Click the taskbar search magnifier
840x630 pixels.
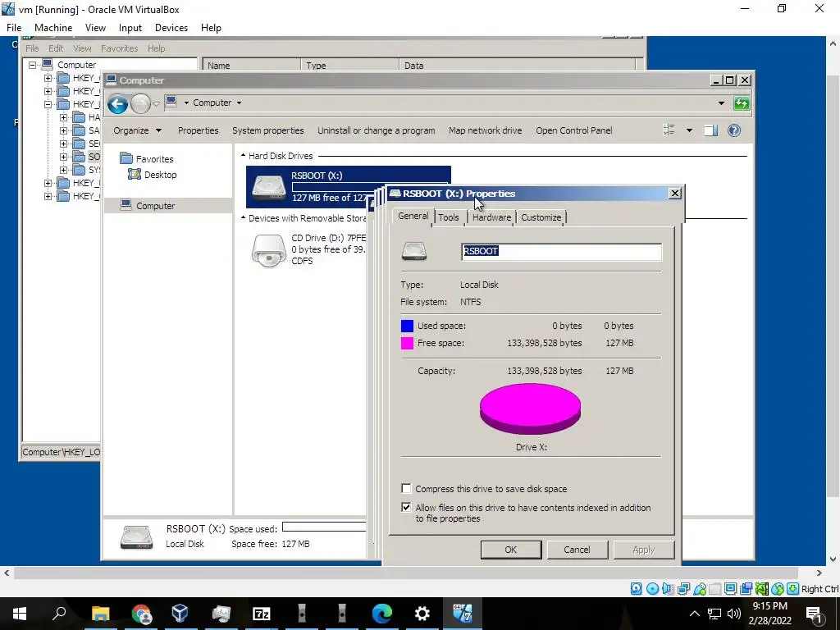(x=59, y=613)
